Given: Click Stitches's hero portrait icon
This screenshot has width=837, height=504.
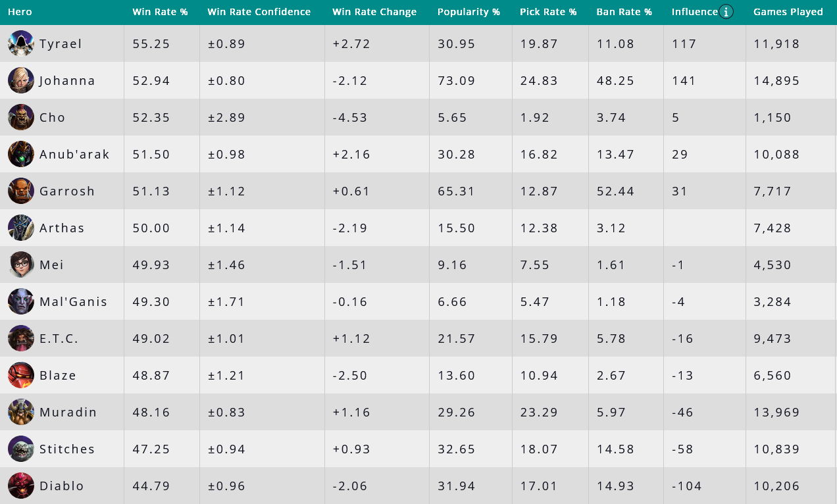Looking at the screenshot, I should pyautogui.click(x=21, y=449).
